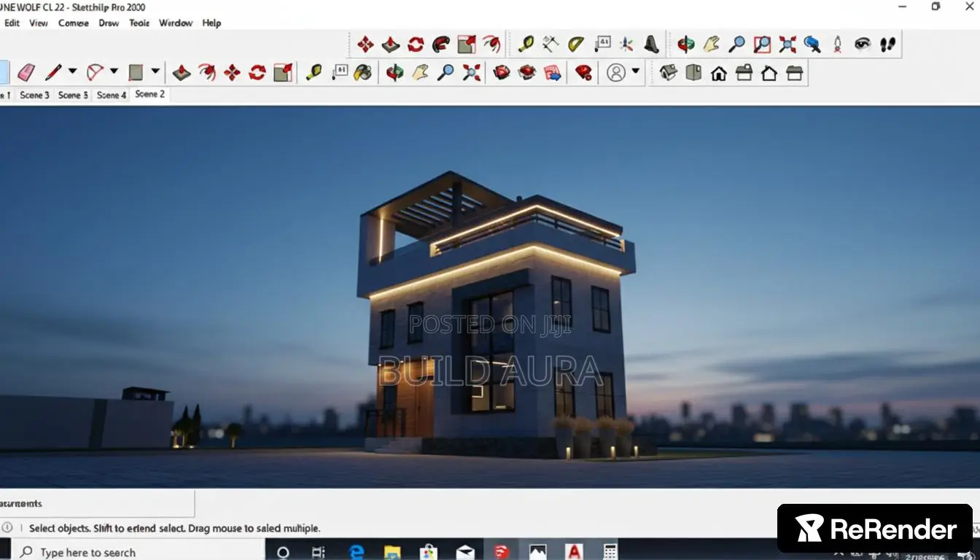Launch Microsoft Edge from the taskbar

tap(357, 552)
